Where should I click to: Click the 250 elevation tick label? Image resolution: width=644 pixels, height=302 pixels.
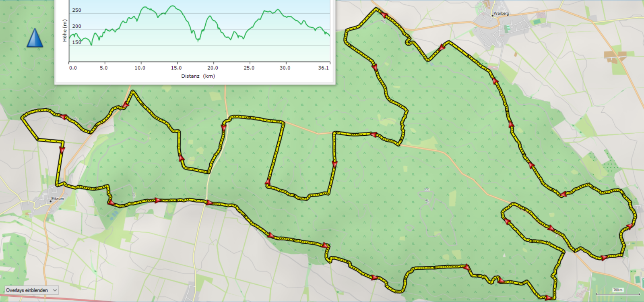[x=76, y=10]
